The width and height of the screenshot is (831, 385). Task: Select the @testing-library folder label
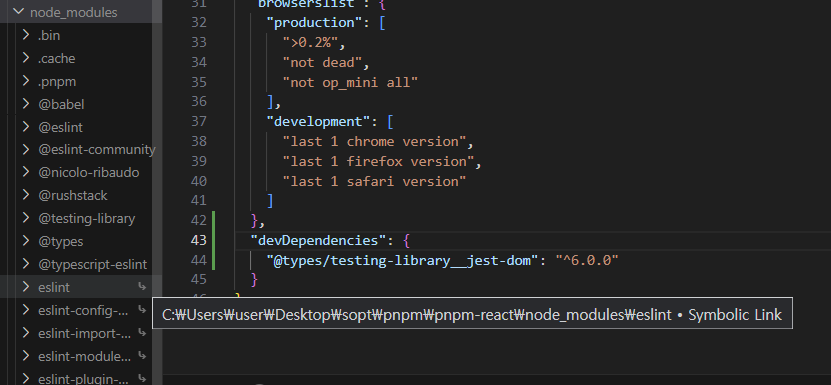(x=86, y=218)
